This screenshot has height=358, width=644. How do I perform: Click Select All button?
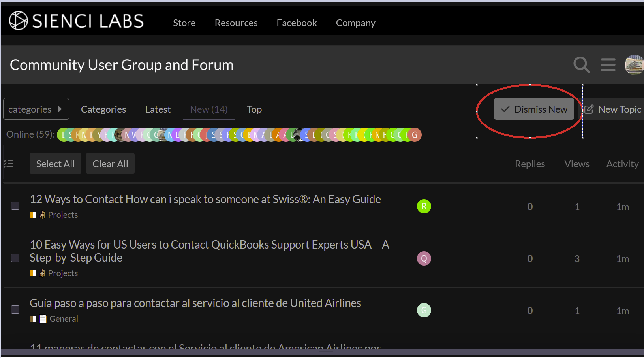(x=55, y=164)
